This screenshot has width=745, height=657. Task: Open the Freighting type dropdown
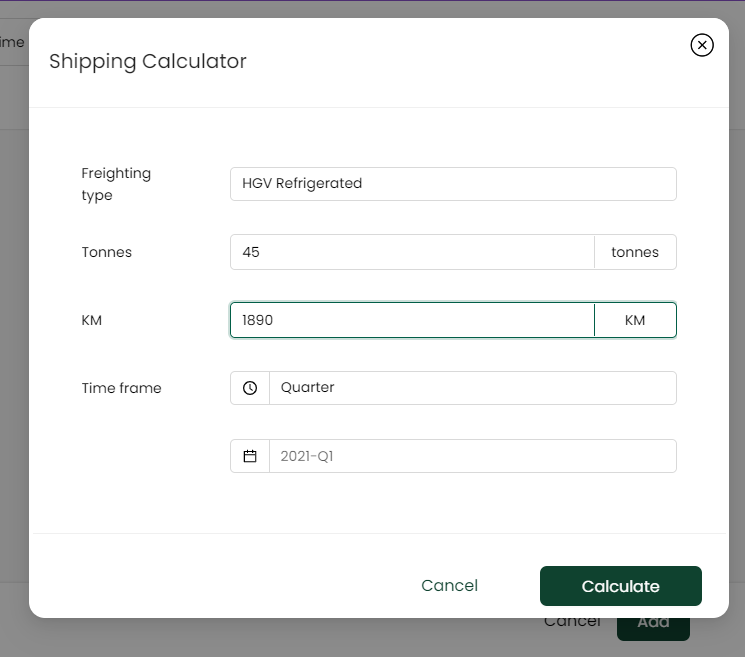coord(453,184)
